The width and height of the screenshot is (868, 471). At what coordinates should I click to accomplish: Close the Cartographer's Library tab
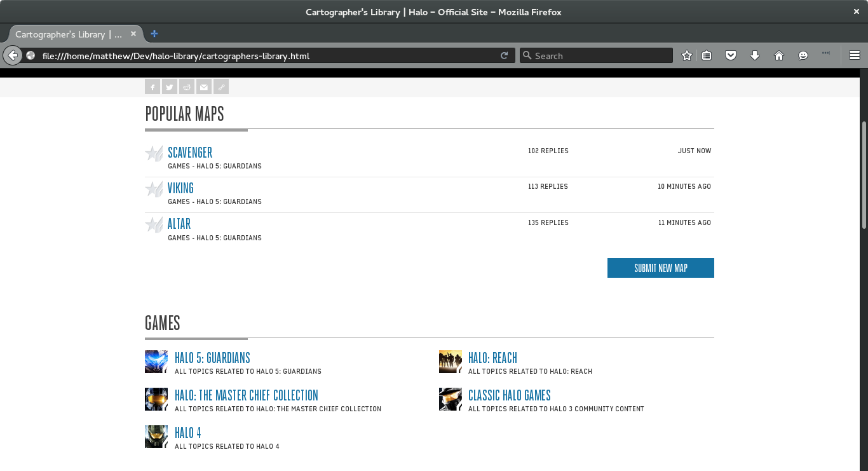tap(133, 34)
